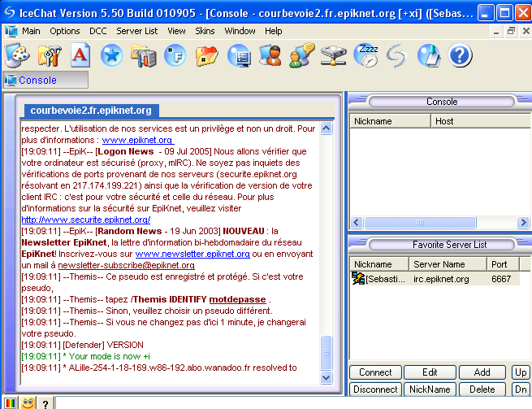532x409 pixels.
Task: Click the Port column header
Action: (503, 264)
